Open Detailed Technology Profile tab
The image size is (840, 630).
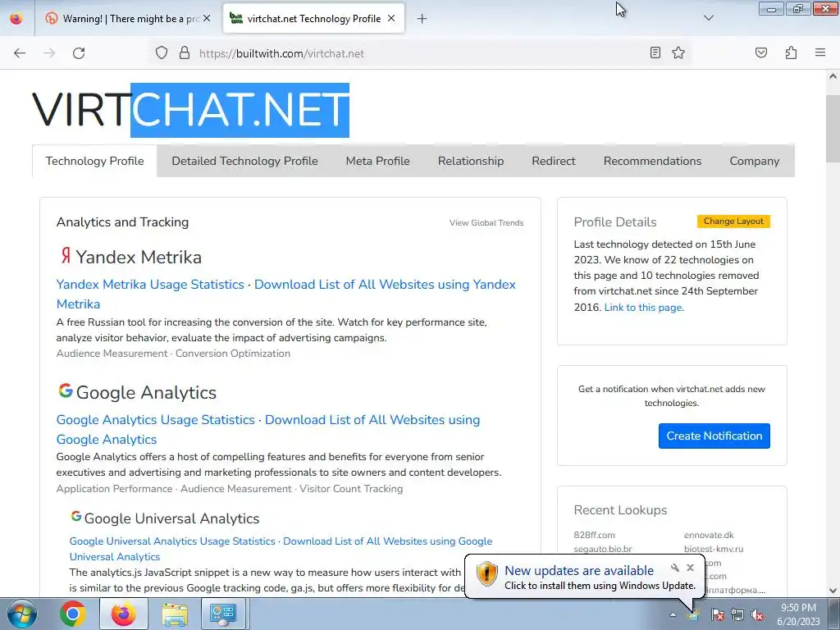pyautogui.click(x=244, y=161)
